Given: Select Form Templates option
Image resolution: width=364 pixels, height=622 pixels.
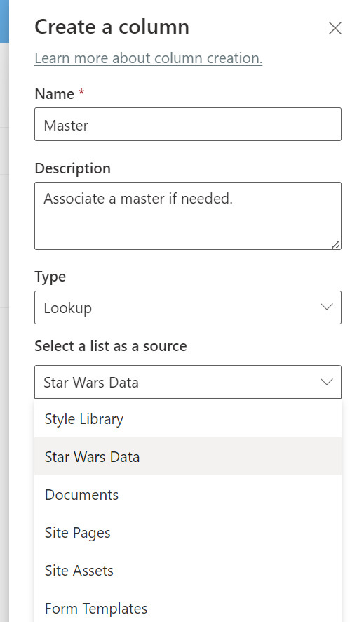Looking at the screenshot, I should [x=188, y=608].
